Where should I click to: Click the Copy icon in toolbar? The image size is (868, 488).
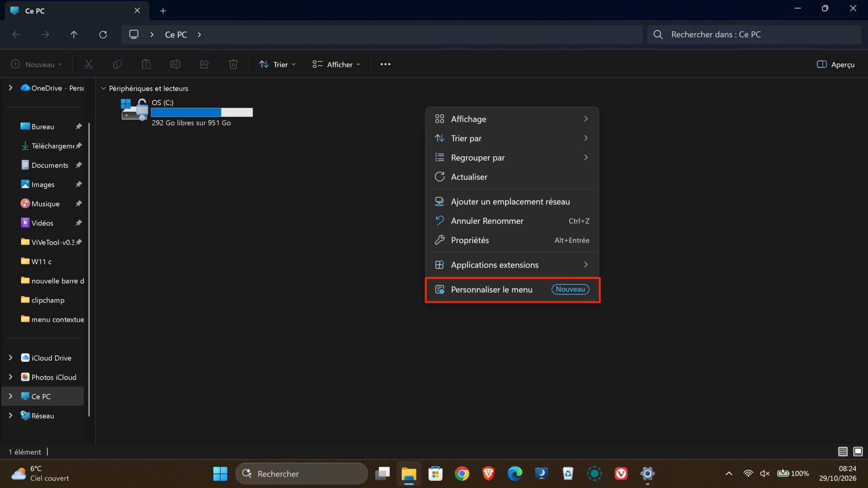pyautogui.click(x=117, y=65)
